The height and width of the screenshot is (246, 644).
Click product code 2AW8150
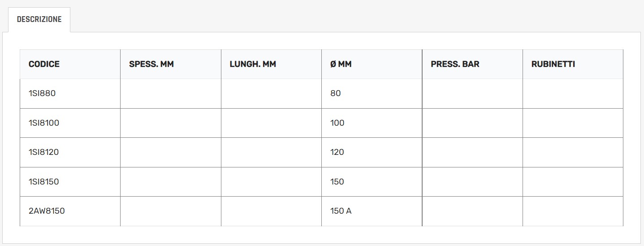47,211
